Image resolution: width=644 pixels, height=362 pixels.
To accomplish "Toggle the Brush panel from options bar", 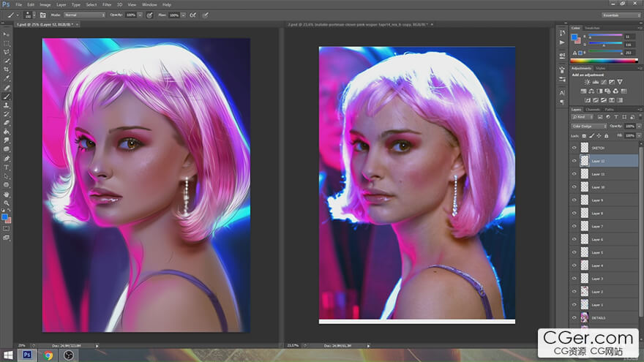I will point(42,15).
